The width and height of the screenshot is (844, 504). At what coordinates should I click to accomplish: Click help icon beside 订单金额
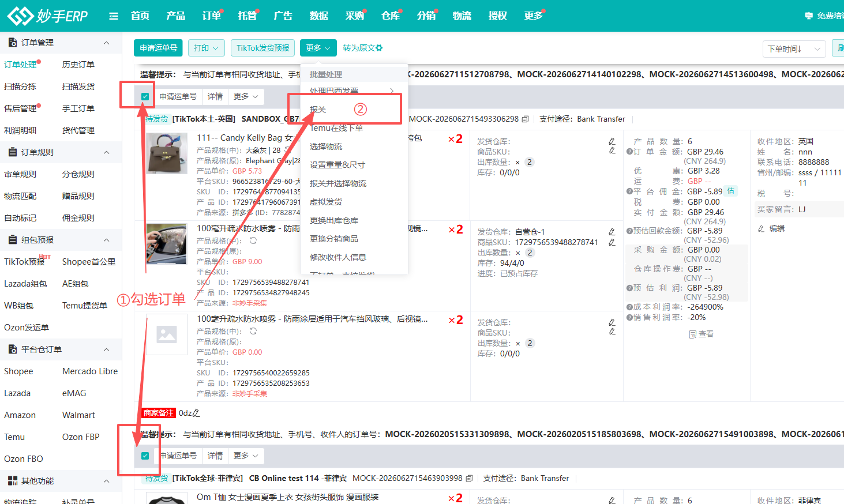[x=629, y=152]
